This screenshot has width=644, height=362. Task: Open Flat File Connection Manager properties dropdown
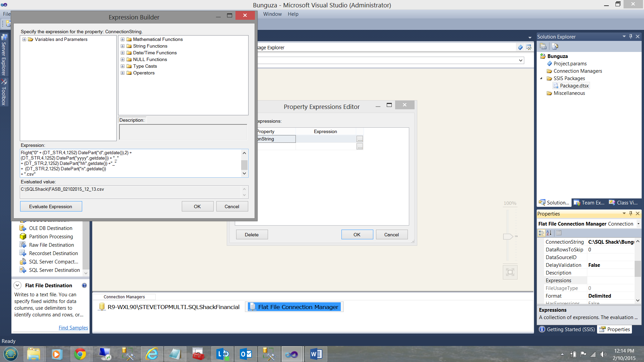638,224
